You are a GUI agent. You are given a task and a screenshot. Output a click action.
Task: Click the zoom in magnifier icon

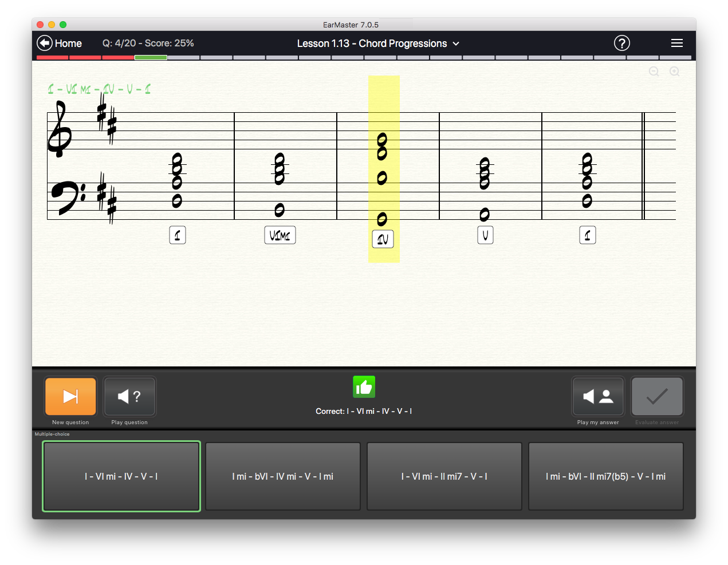pos(674,72)
